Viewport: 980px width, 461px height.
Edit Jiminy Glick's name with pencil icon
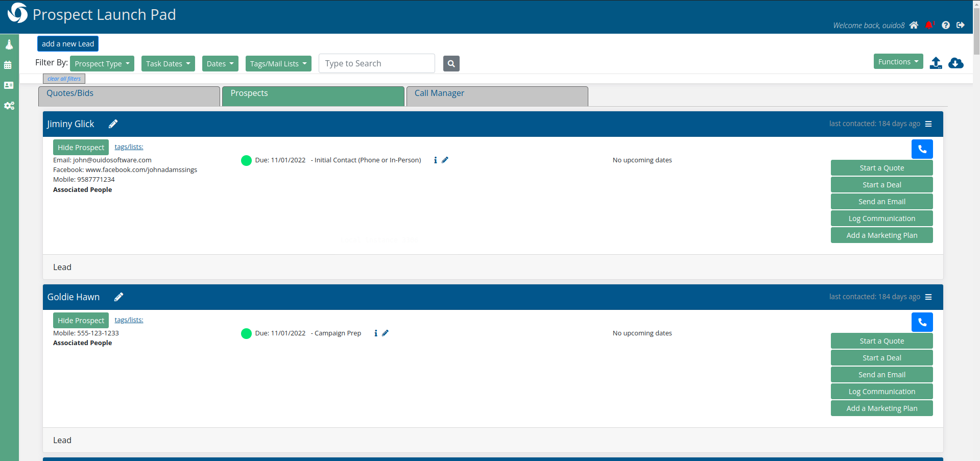pos(113,124)
